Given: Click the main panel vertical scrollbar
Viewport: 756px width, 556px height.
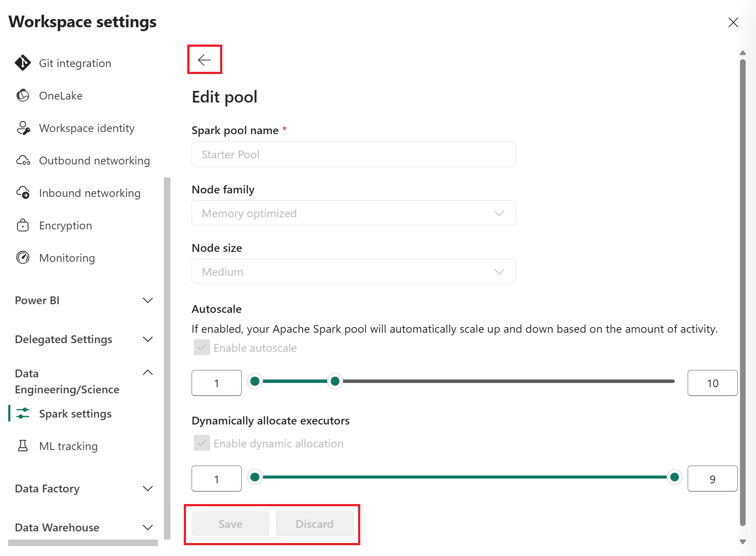Looking at the screenshot, I should [x=743, y=292].
